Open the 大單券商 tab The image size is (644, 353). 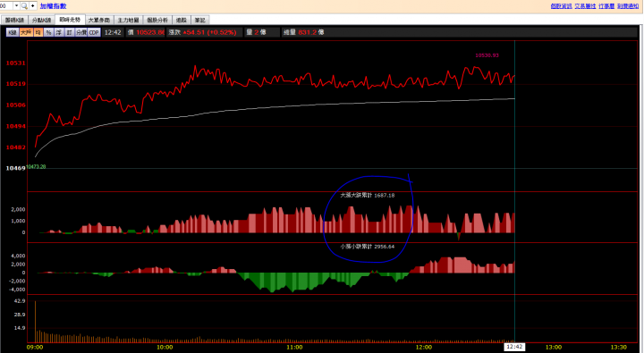point(99,20)
